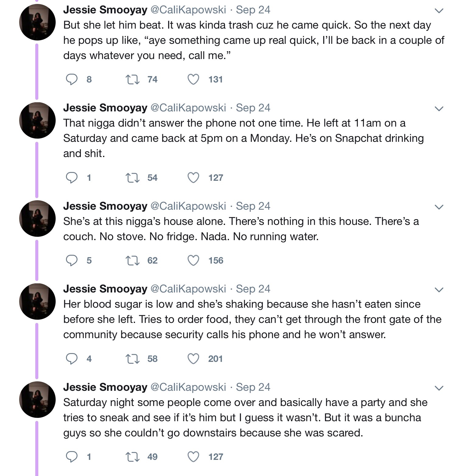Expand chevron menu on the Saturday night tweet
Screen dimensions: 464x476
pyautogui.click(x=439, y=388)
